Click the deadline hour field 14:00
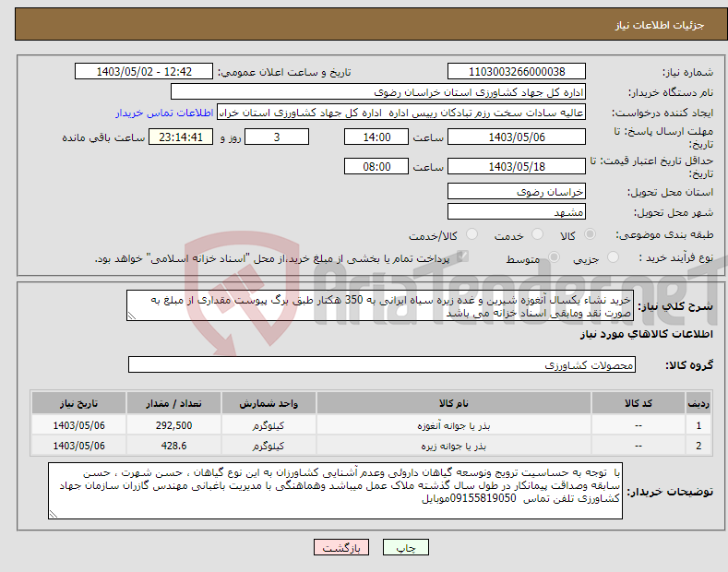Viewport: 728px width, 572px height. (376, 137)
